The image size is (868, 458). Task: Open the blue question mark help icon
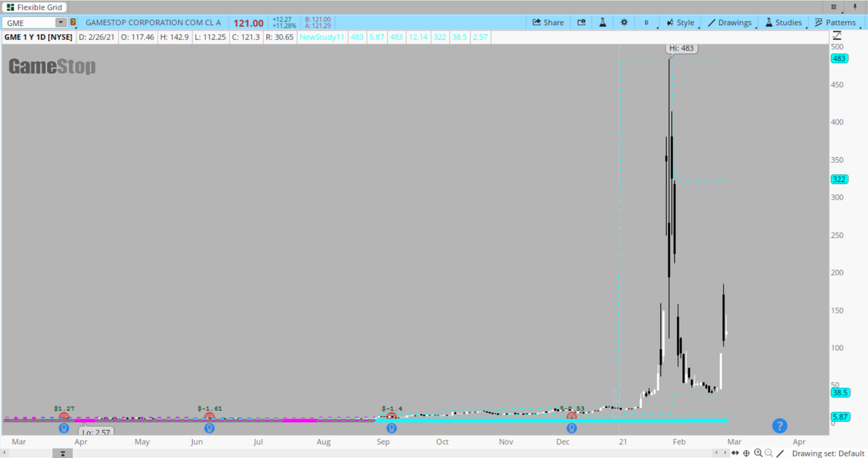[x=779, y=425]
